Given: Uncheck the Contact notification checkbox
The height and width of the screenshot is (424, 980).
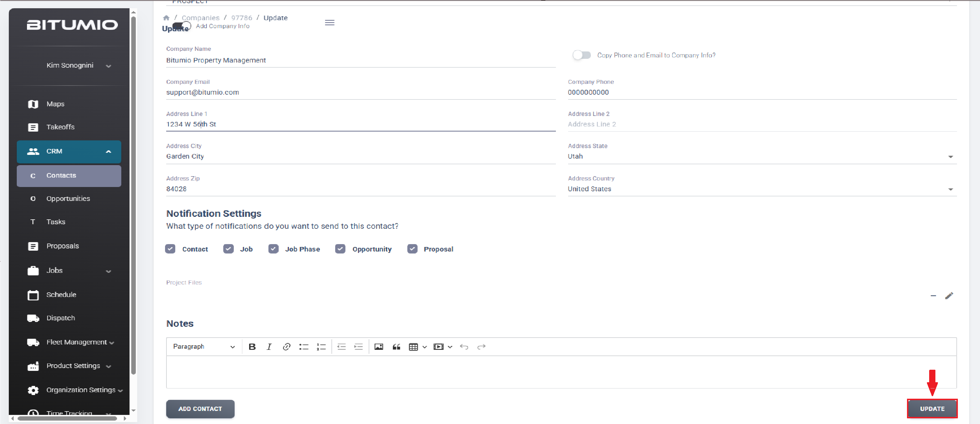Looking at the screenshot, I should [170, 249].
